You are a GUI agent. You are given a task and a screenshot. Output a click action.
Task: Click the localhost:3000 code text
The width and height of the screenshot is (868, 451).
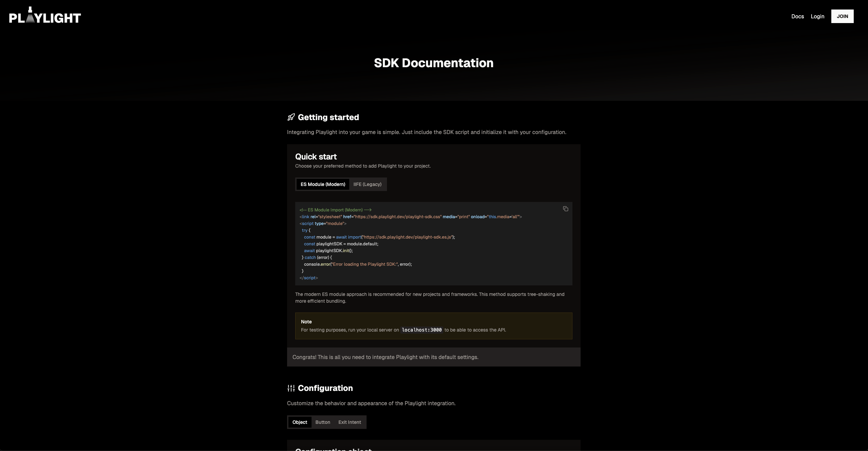(422, 330)
